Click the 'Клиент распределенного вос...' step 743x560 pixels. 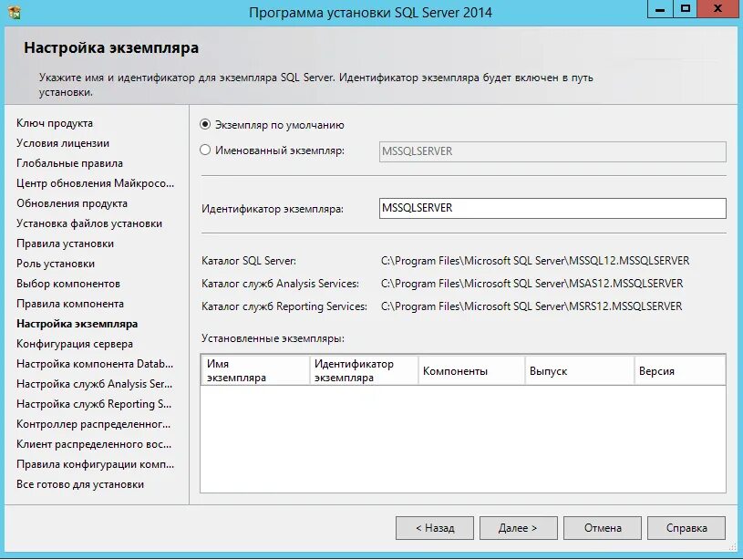94,444
